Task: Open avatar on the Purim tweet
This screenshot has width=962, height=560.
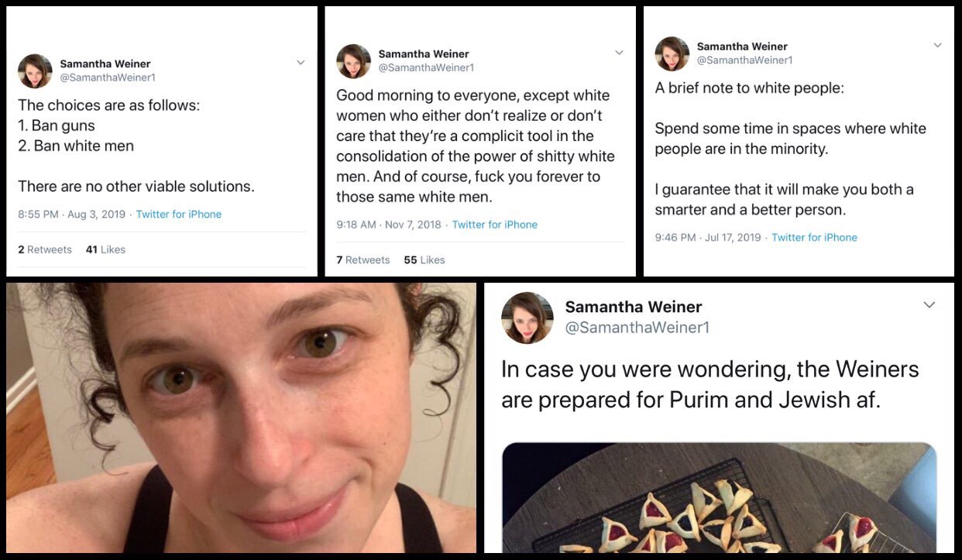Action: (527, 318)
